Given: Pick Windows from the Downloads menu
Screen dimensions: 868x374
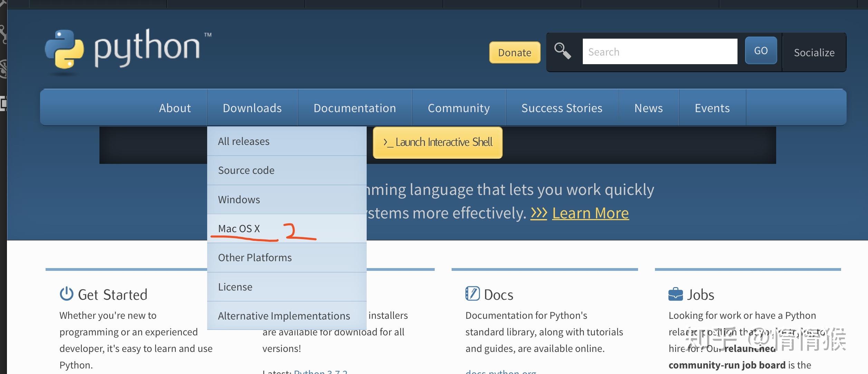Looking at the screenshot, I should click(x=239, y=199).
